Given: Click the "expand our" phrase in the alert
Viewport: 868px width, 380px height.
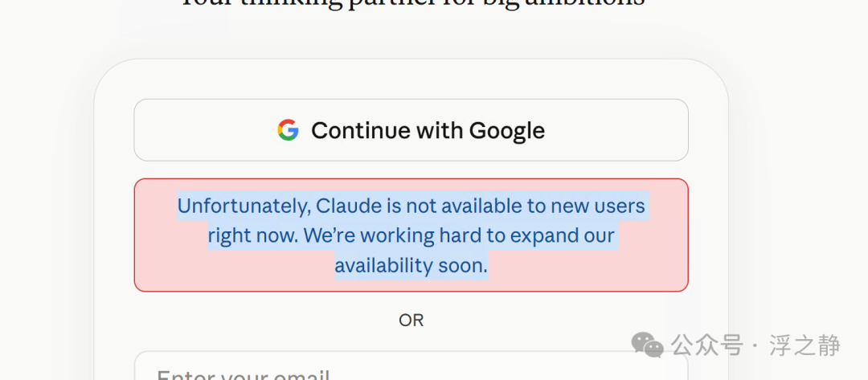Looking at the screenshot, I should [x=563, y=237].
